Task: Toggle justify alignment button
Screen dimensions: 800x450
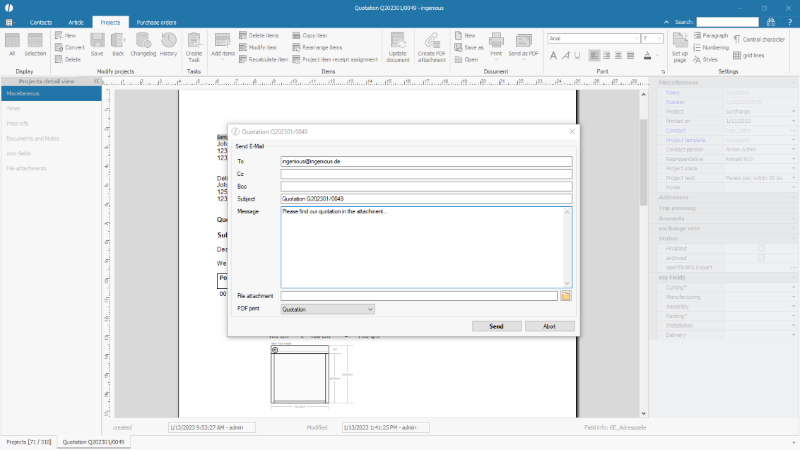Action: coord(631,55)
